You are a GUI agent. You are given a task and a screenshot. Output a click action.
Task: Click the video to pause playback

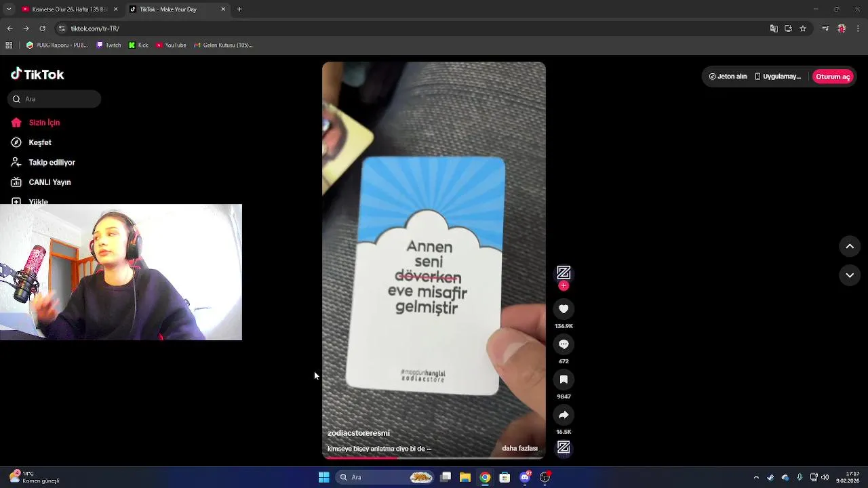pyautogui.click(x=434, y=260)
